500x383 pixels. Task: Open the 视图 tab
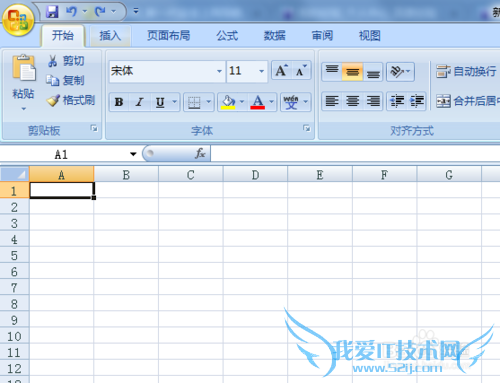[369, 35]
